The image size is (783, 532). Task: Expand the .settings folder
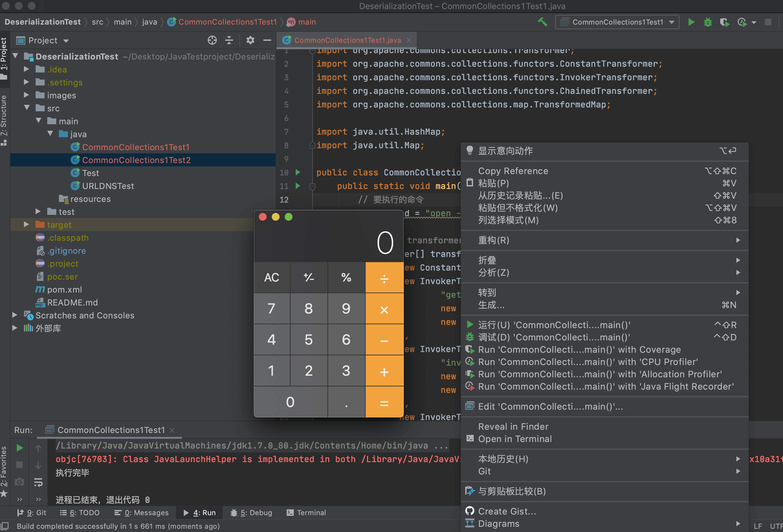pyautogui.click(x=26, y=82)
